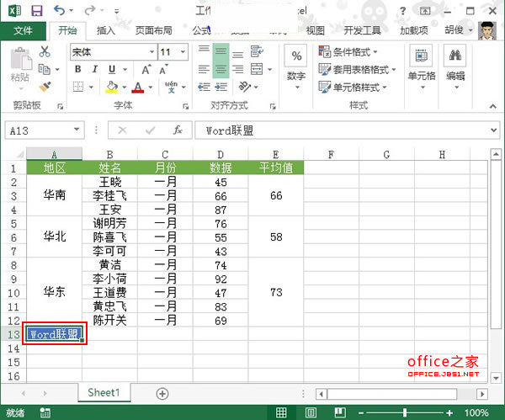Viewport: 505px width, 420px height.
Task: Click the Decrease Indent icon
Action: pos(204,87)
